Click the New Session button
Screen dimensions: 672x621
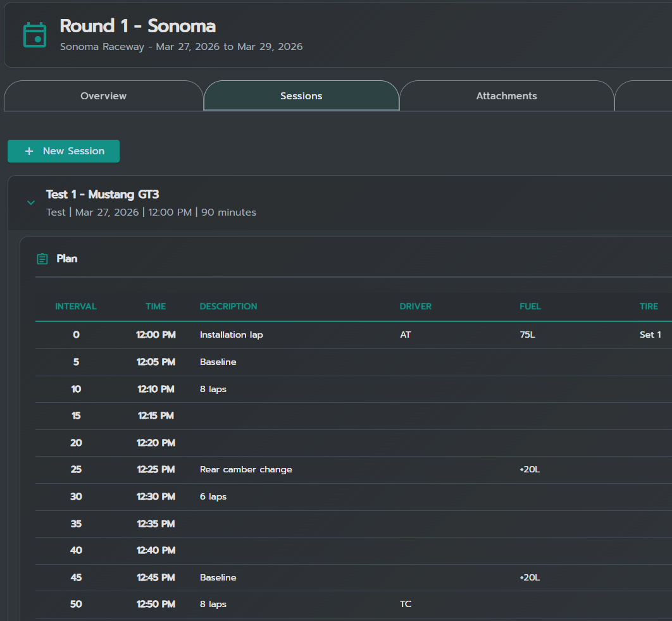[63, 151]
